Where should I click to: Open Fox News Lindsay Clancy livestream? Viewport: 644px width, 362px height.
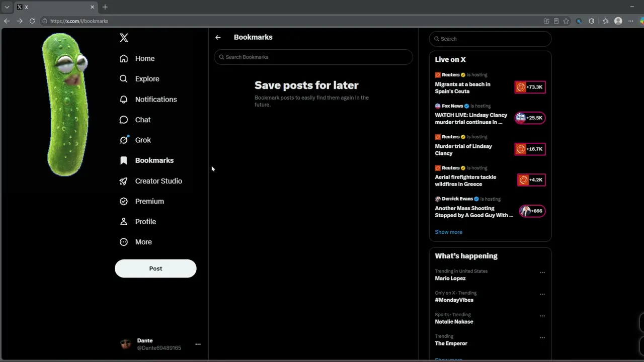tap(471, 119)
